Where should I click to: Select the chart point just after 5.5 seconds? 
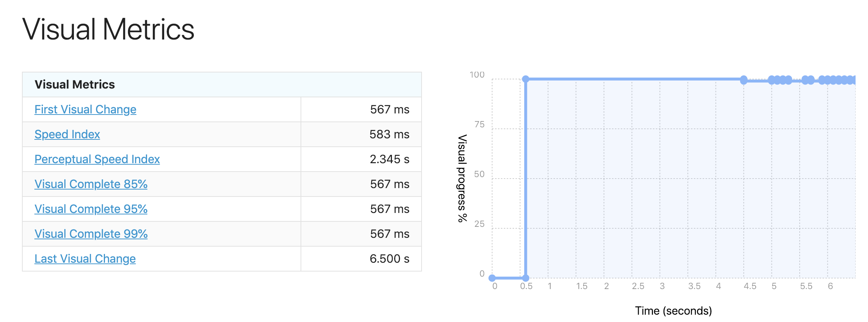805,80
